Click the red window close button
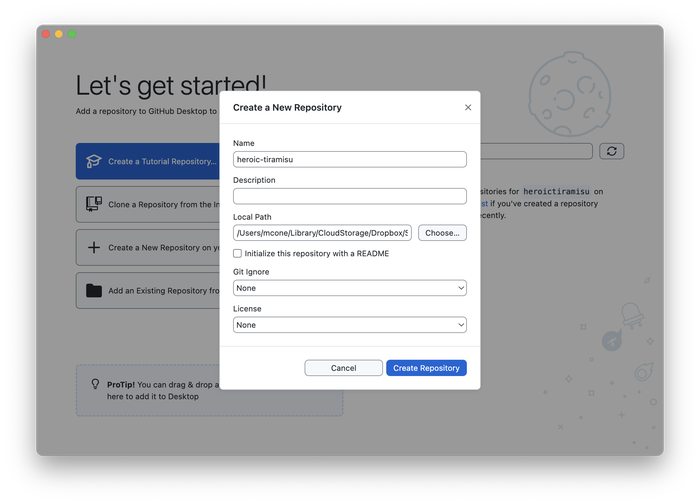700x504 pixels. [x=46, y=34]
